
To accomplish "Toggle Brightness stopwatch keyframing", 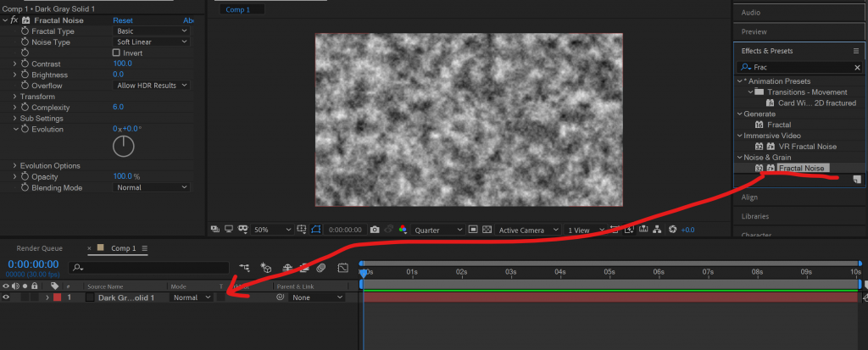I will [25, 75].
